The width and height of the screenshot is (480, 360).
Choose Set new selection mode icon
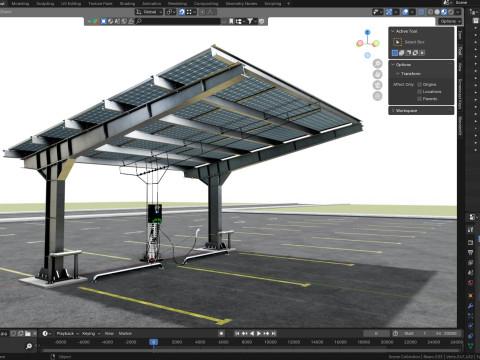click(x=395, y=53)
